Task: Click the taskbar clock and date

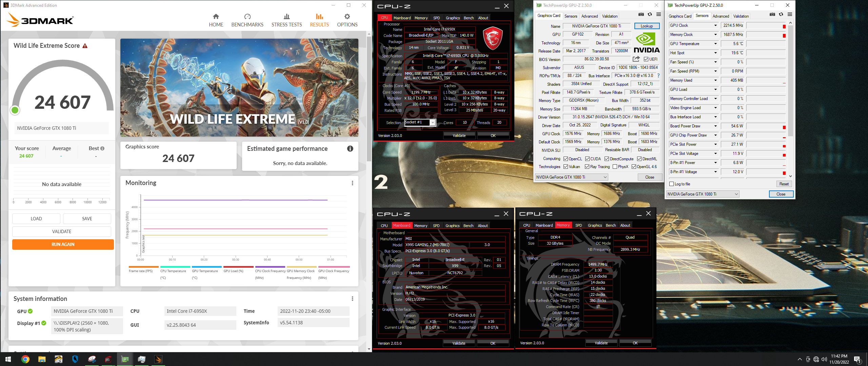Action: 839,359
